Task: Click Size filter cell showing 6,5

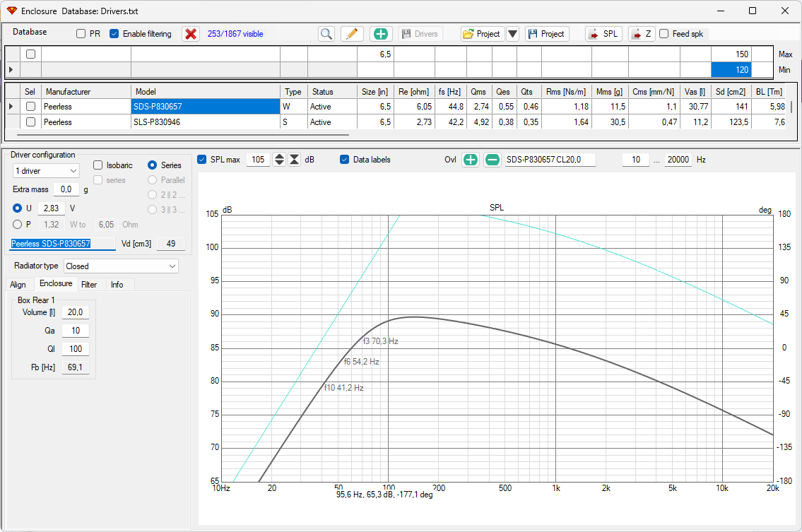Action: tap(375, 54)
